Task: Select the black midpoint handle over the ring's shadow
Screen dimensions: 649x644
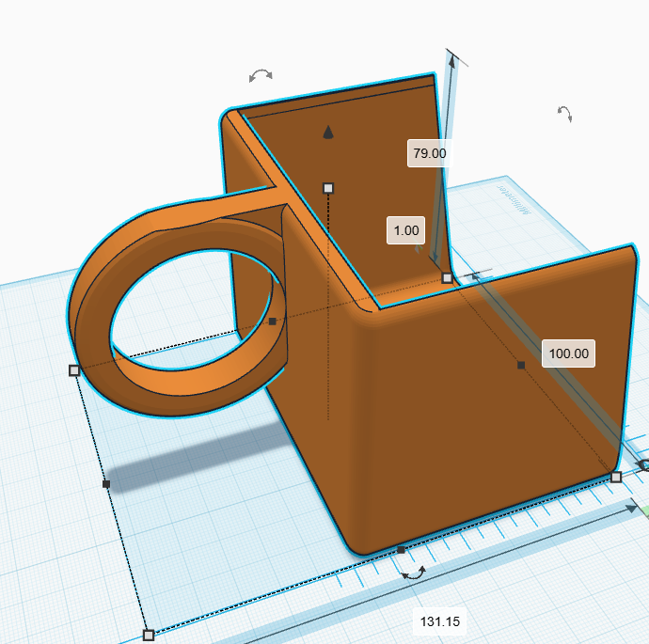Action: 106,483
